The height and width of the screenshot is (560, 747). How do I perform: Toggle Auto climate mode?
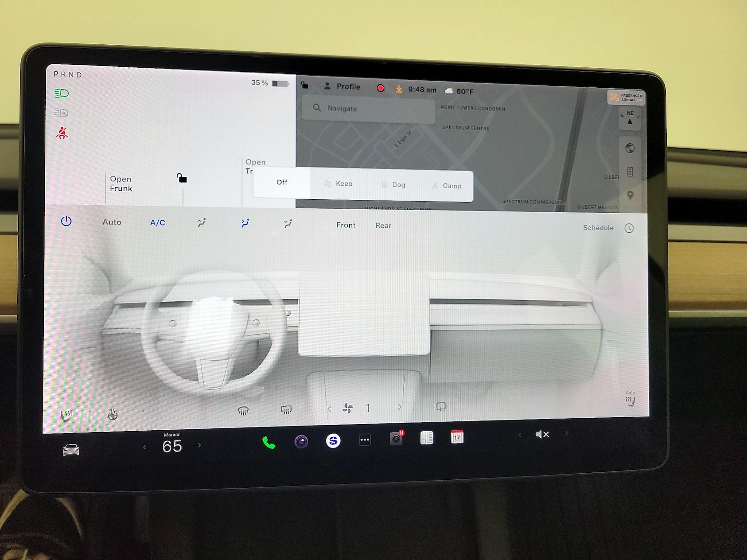[112, 222]
